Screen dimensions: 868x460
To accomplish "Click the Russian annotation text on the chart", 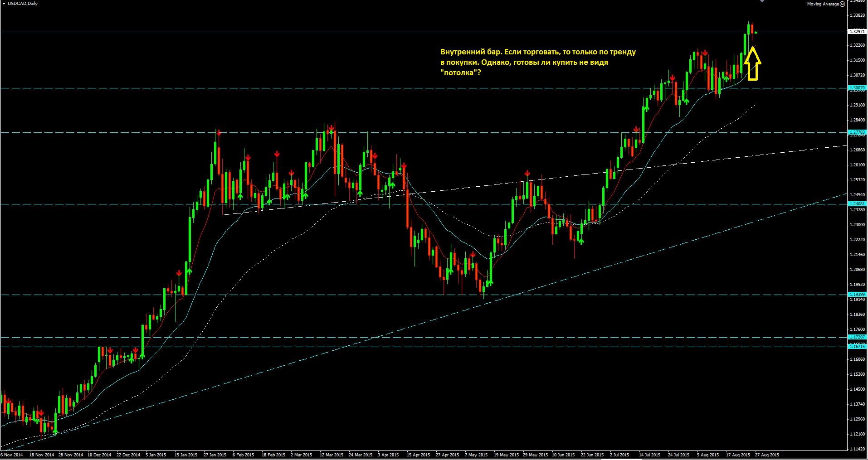I will pos(538,62).
